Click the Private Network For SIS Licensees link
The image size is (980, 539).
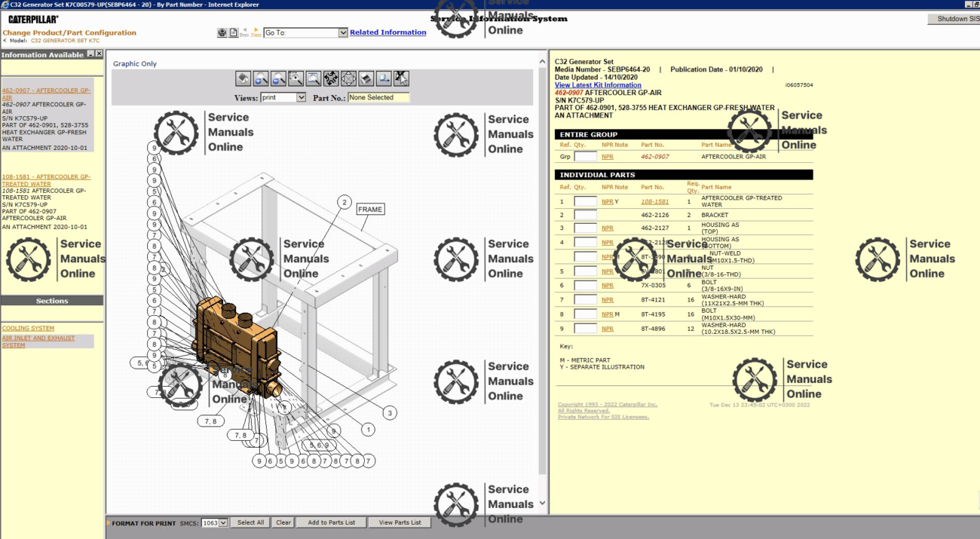pos(603,417)
